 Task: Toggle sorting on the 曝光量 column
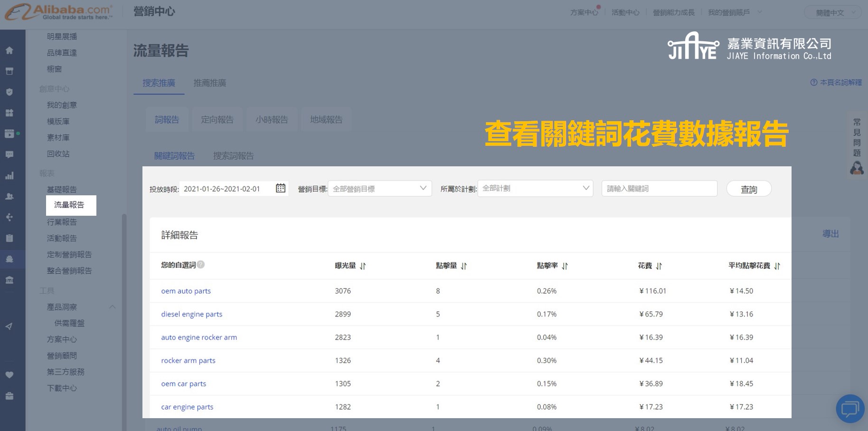click(x=363, y=266)
